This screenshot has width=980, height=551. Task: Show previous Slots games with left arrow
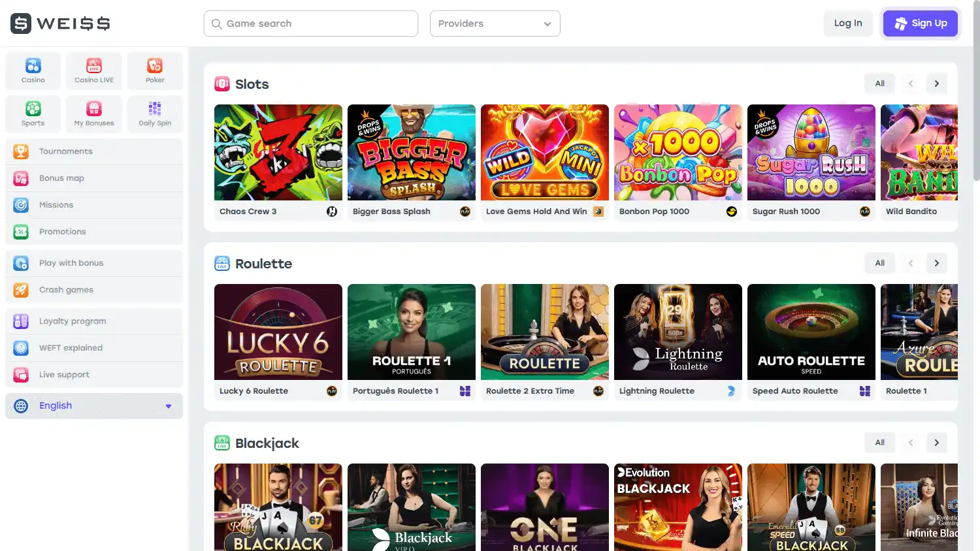(x=911, y=84)
